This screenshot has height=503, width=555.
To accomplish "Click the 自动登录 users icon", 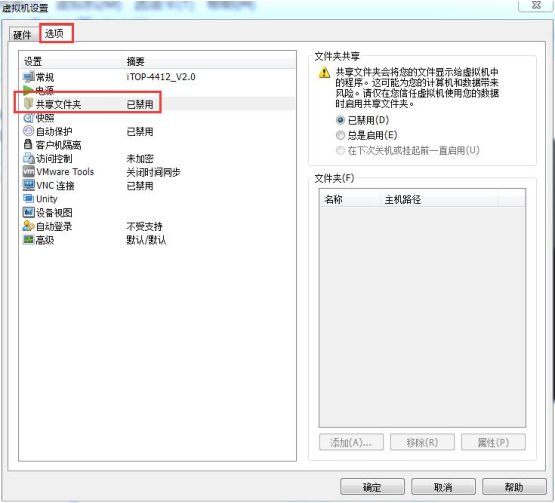I will click(x=28, y=226).
